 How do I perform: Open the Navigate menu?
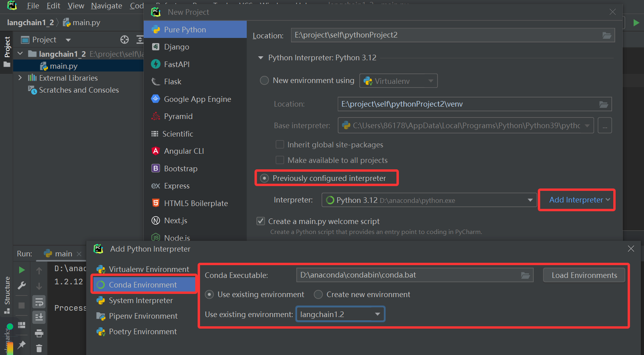pos(107,6)
